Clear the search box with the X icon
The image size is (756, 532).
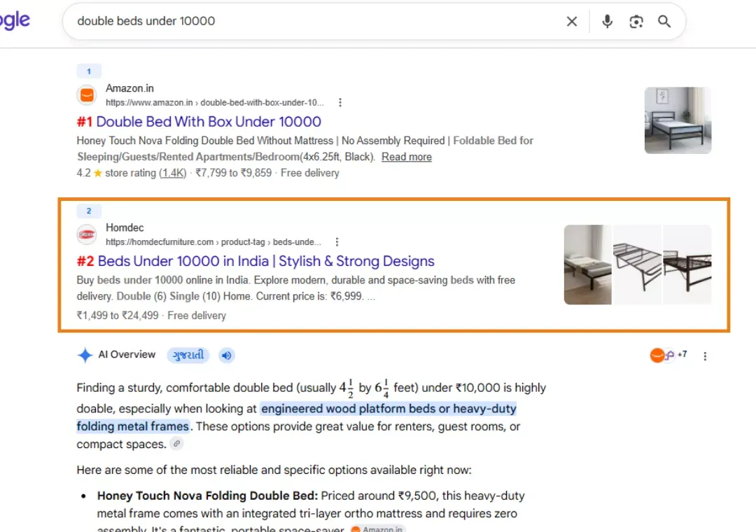click(571, 21)
